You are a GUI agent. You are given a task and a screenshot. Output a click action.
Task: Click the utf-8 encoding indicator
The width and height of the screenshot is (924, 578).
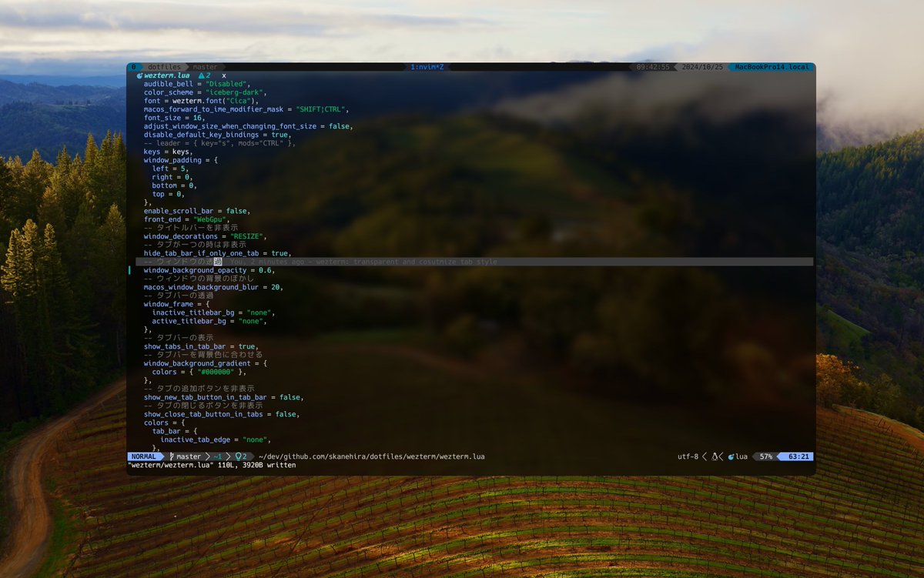point(688,456)
